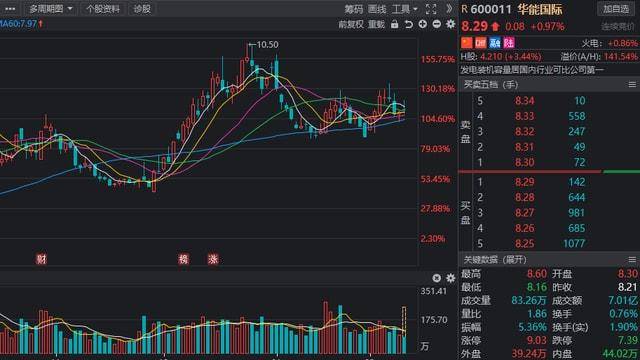This screenshot has width=640, height=360.
Task: Zoom in chart with plus icon
Action: pos(422,24)
